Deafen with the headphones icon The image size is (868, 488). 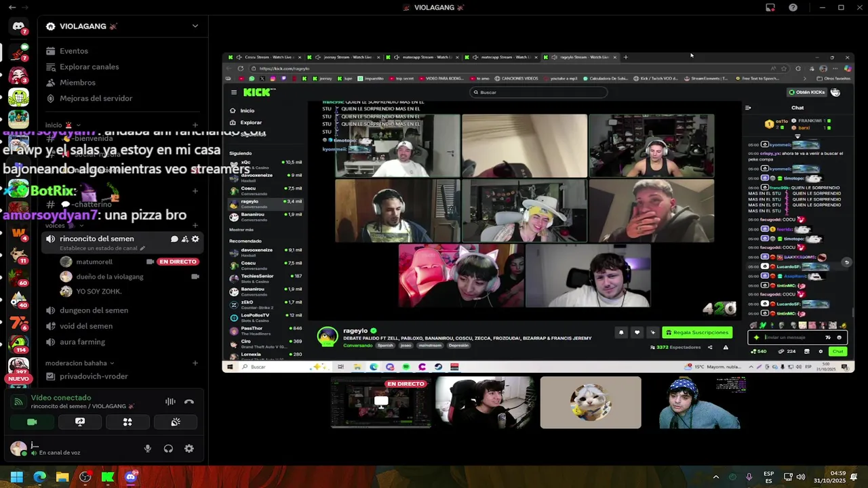click(168, 449)
